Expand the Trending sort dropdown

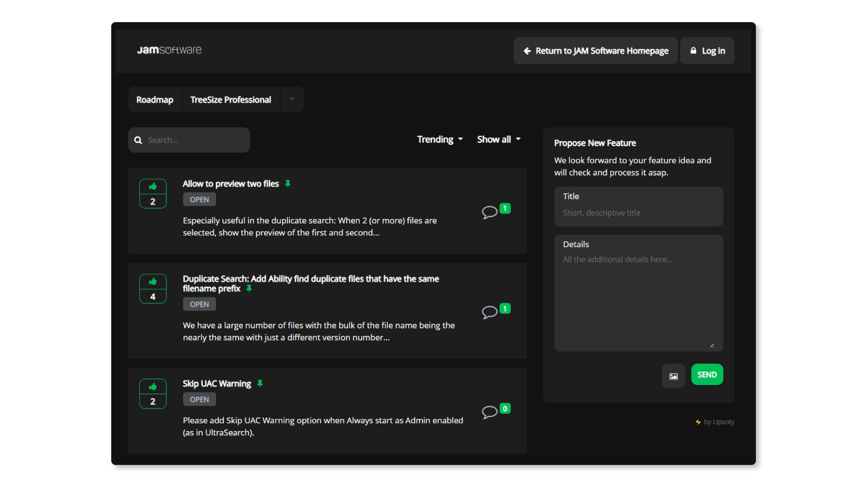click(439, 140)
